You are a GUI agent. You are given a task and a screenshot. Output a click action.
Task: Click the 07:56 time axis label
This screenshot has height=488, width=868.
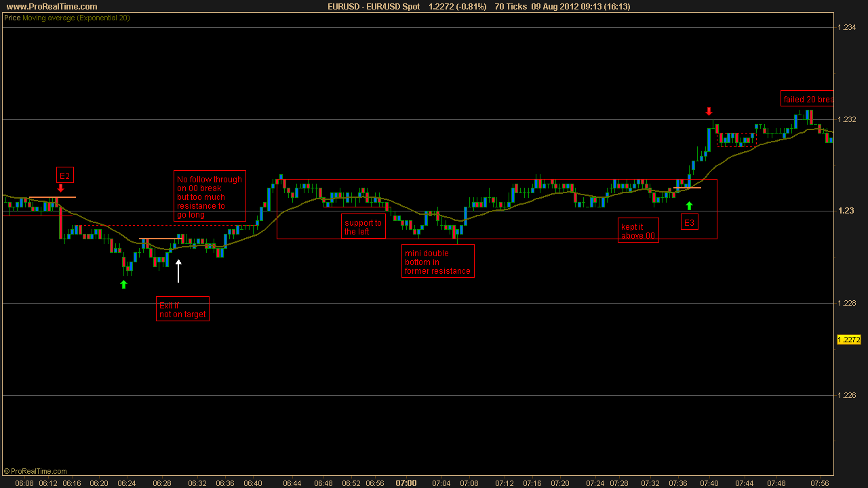tap(821, 483)
